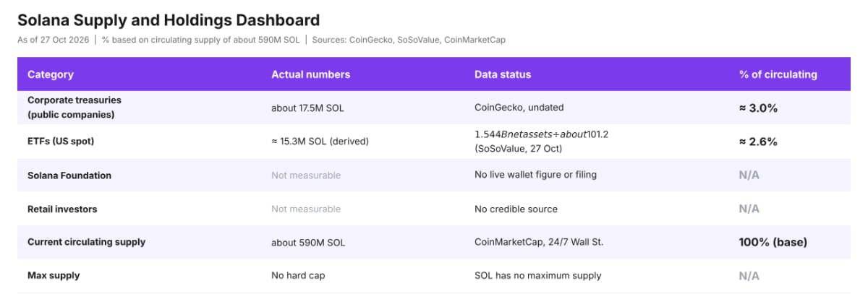Click the Data status column header

click(x=503, y=74)
